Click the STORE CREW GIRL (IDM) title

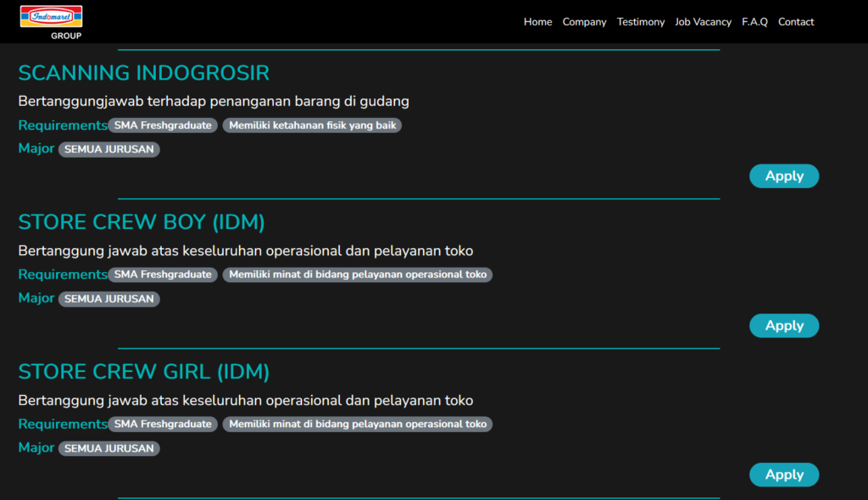[144, 371]
